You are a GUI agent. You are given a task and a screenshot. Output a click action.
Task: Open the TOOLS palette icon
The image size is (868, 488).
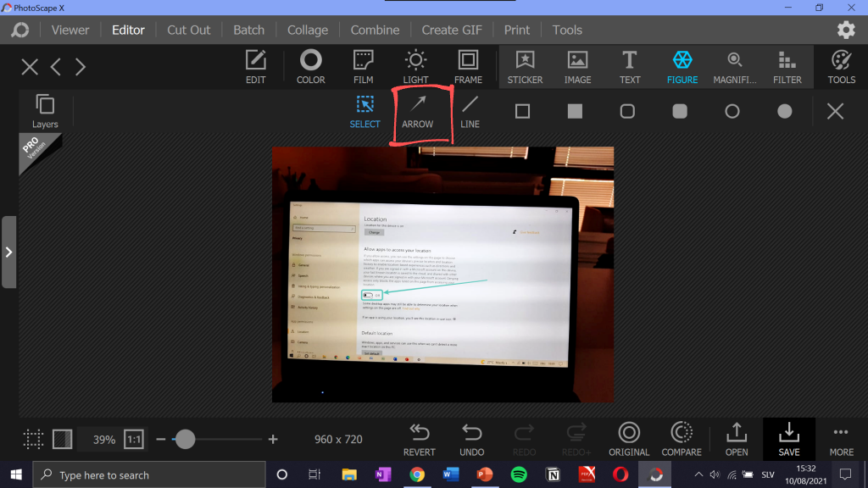coord(842,67)
